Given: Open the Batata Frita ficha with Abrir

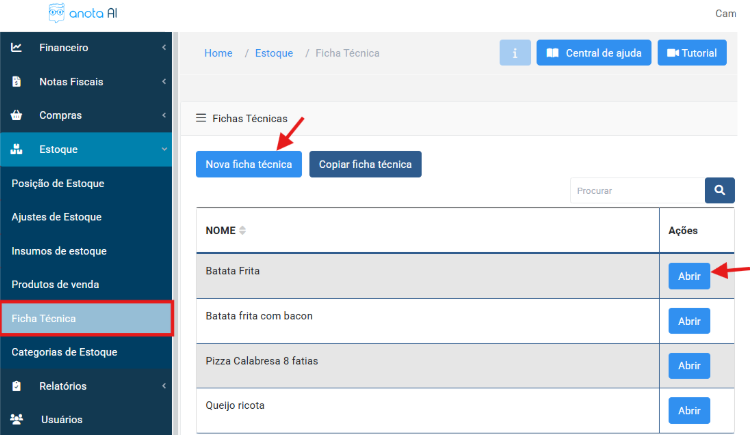Looking at the screenshot, I should pos(689,276).
